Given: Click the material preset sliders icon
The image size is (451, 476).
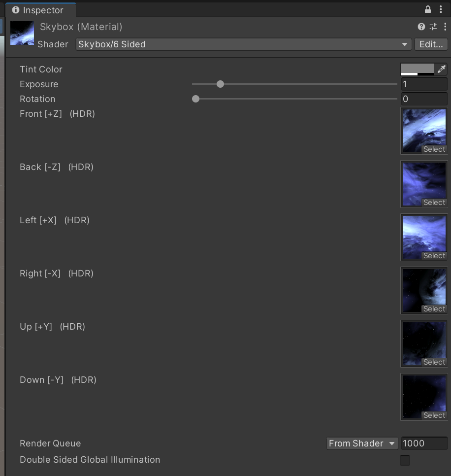Looking at the screenshot, I should pyautogui.click(x=433, y=27).
